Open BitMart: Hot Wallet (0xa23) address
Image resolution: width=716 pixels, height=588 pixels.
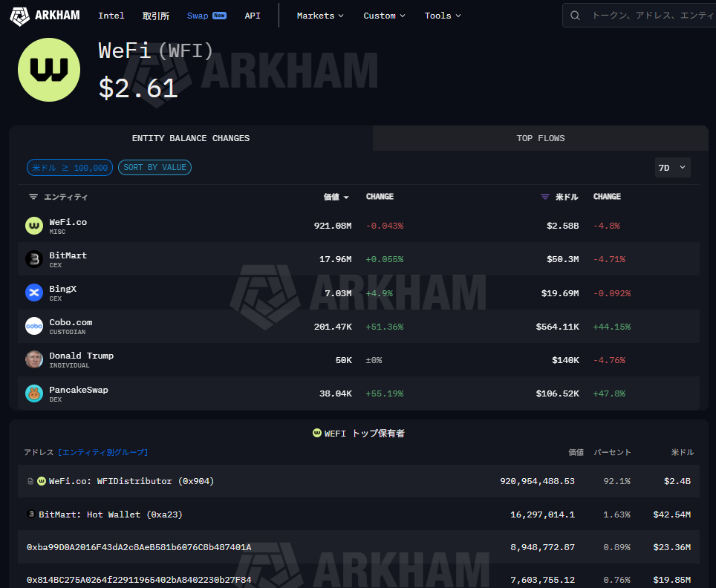click(x=111, y=514)
